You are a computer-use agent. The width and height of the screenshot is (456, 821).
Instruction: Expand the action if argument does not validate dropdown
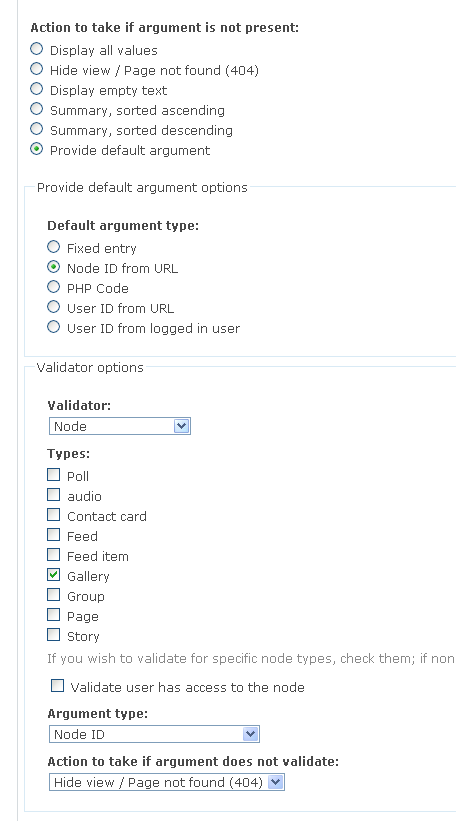tap(167, 782)
